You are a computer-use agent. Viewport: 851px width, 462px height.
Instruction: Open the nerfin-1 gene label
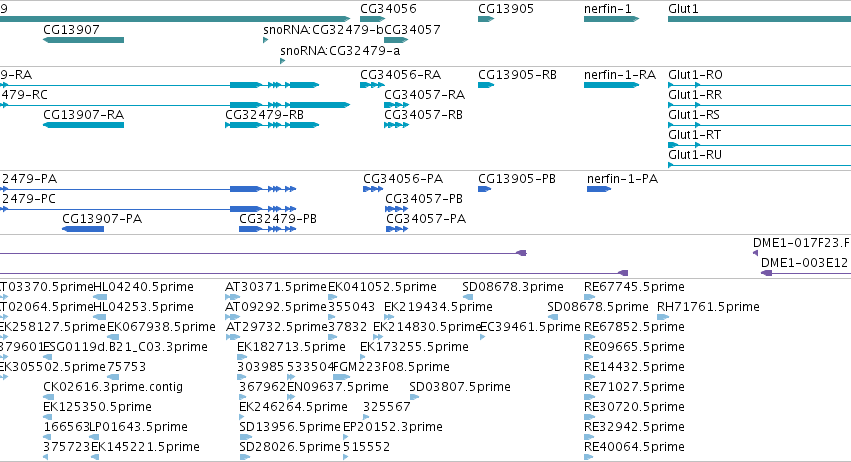[x=607, y=9]
